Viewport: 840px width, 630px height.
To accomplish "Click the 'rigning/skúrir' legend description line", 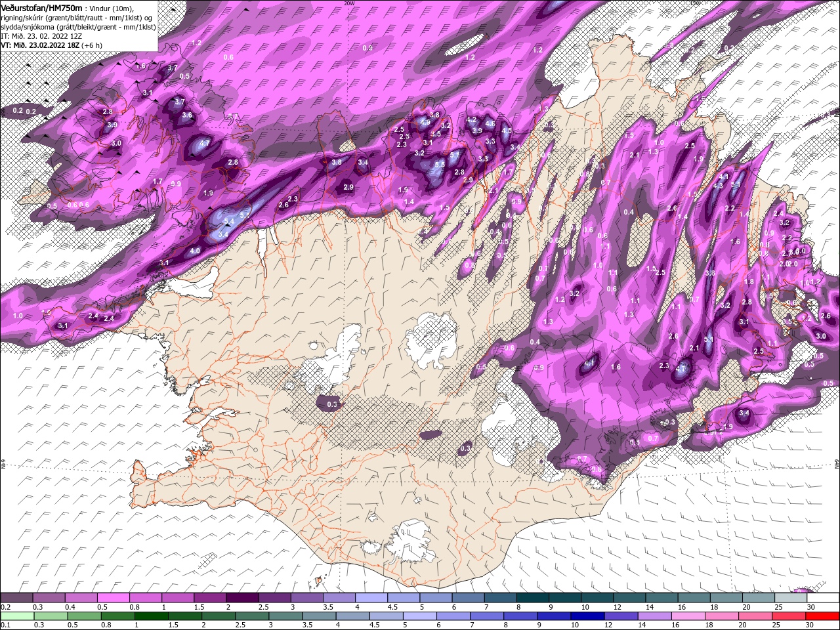I will click(77, 17).
